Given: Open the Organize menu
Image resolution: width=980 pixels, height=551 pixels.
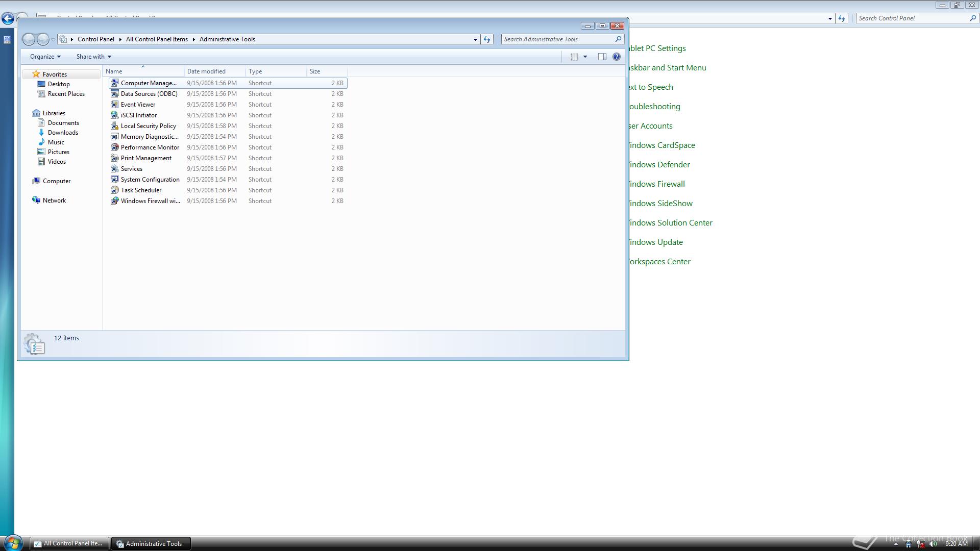Looking at the screenshot, I should (x=45, y=57).
